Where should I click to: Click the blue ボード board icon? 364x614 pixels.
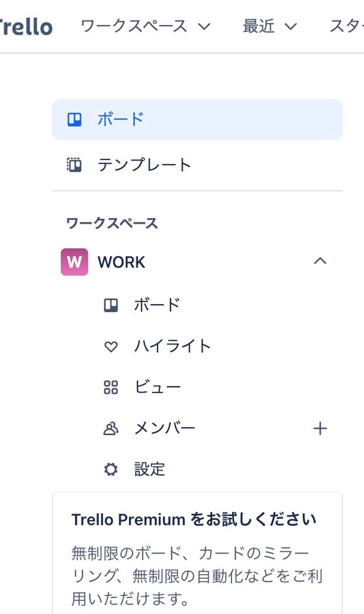[x=74, y=119]
